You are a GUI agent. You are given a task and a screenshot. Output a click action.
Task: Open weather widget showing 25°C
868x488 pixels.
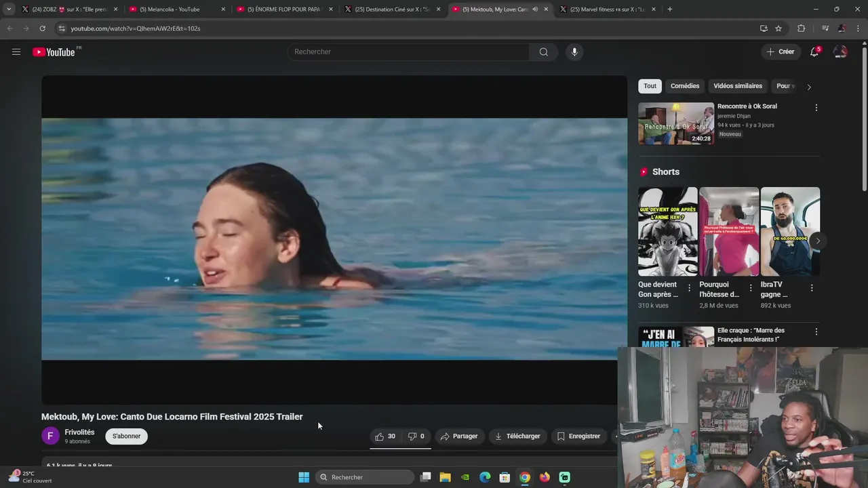click(x=31, y=477)
